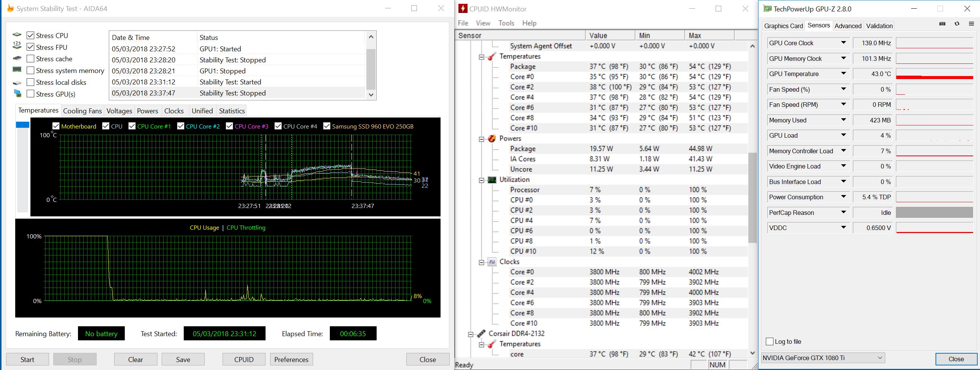Toggle the Samsung SSD 960 EVO checkbox
Viewport: 980px width, 370px height.
327,126
